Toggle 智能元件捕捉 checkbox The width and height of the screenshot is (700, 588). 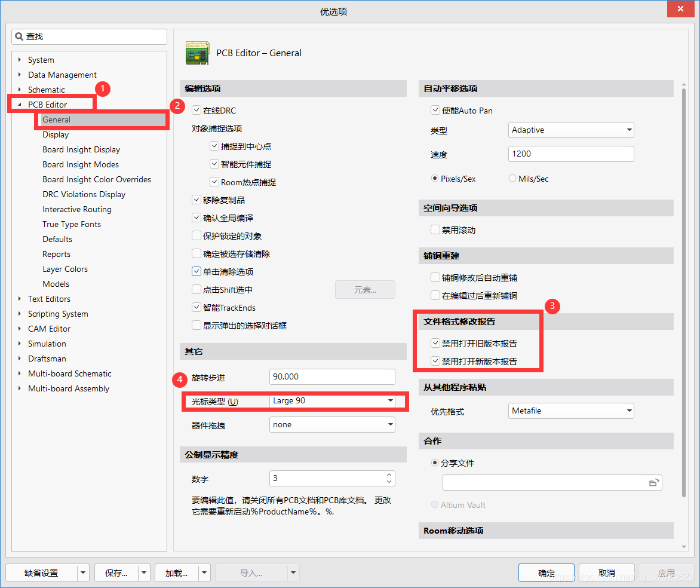(214, 164)
